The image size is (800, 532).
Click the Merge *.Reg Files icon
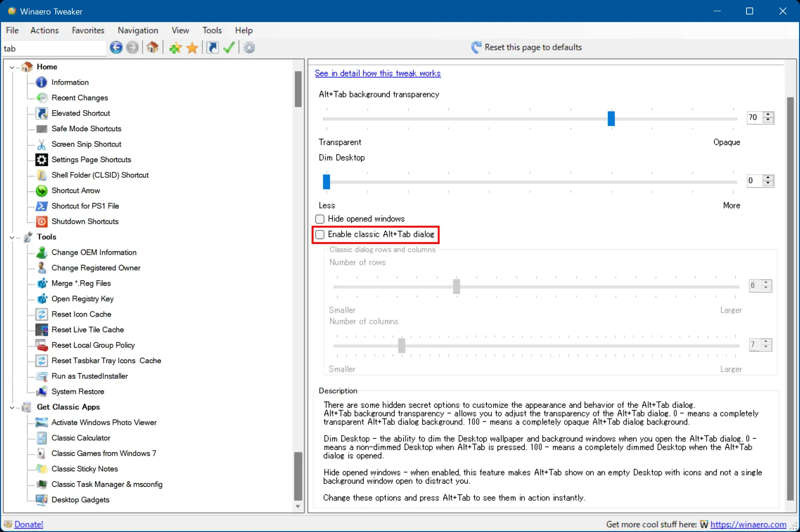coord(42,283)
